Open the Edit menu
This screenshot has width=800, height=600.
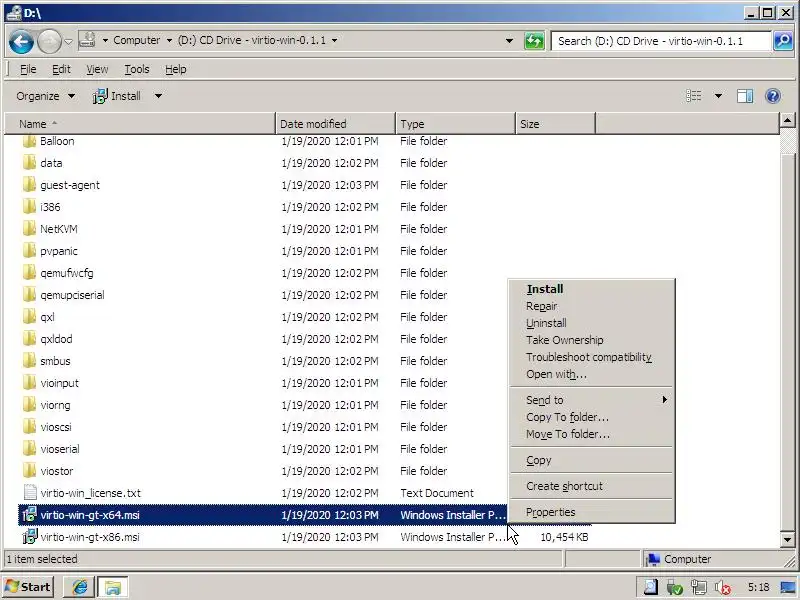click(x=61, y=69)
